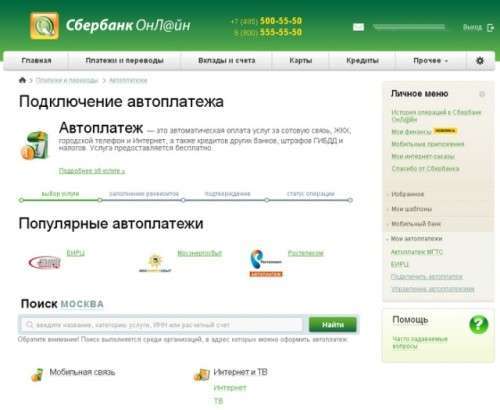Screen dimensions: 500x410
Task: Open the Интернет subcategory link
Action: [230, 388]
